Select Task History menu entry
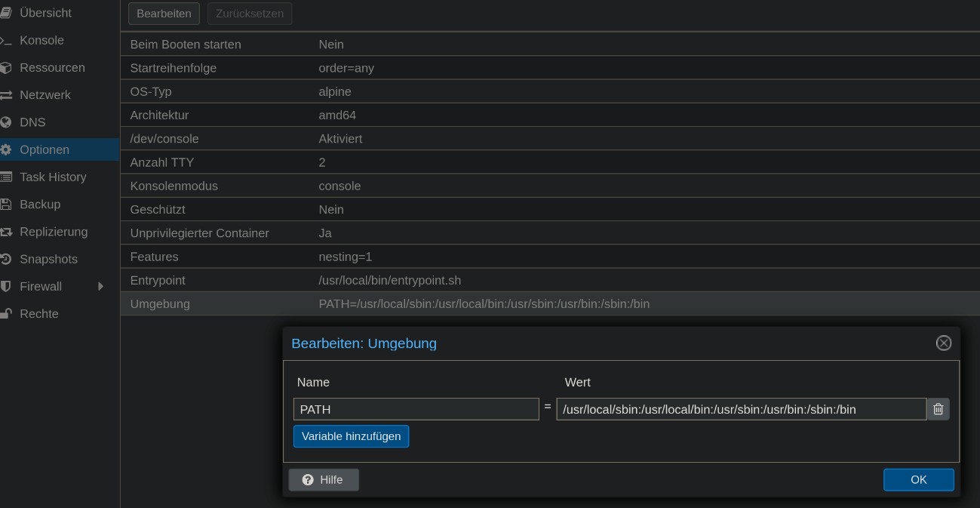The image size is (980, 508). [x=53, y=177]
